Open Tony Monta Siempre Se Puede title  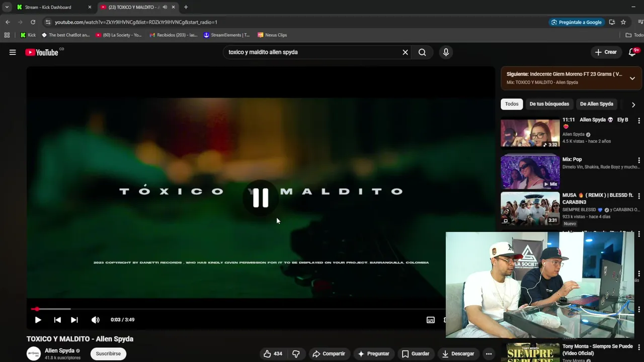(x=598, y=350)
